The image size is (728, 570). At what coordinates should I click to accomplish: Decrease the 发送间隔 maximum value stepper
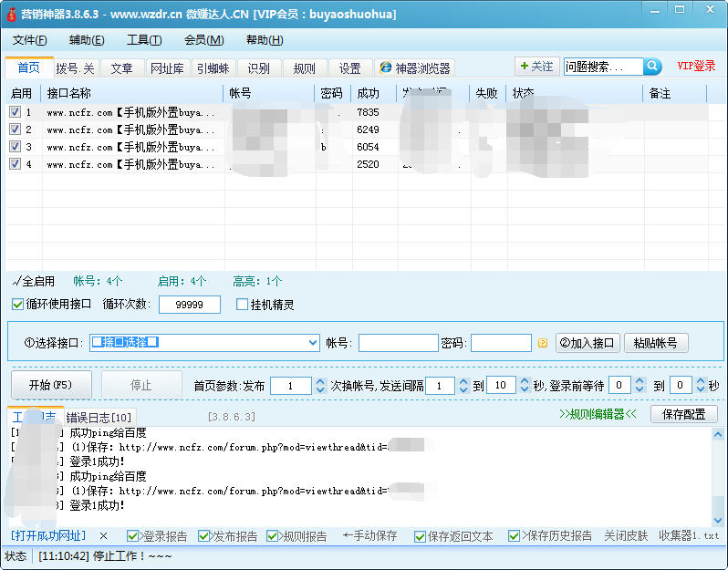point(525,389)
